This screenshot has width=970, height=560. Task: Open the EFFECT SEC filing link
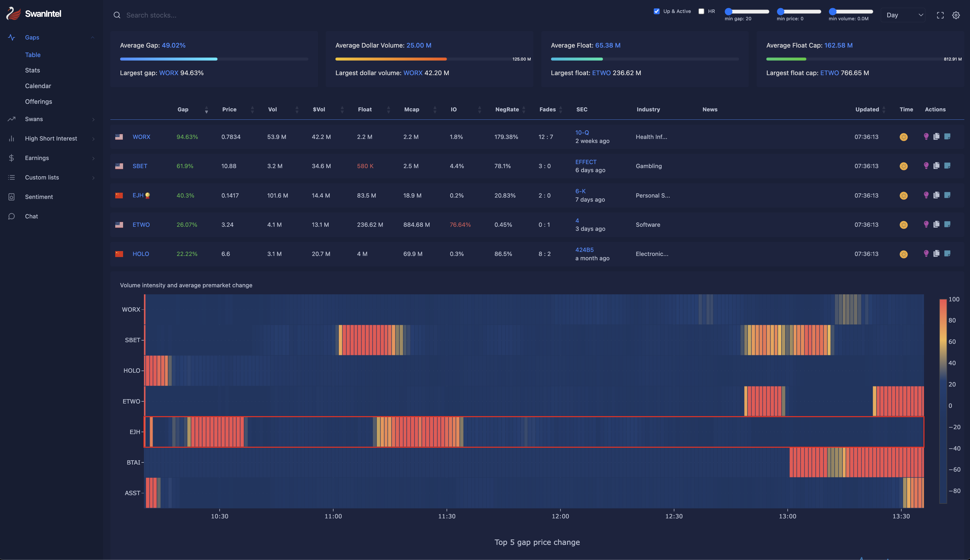[586, 162]
